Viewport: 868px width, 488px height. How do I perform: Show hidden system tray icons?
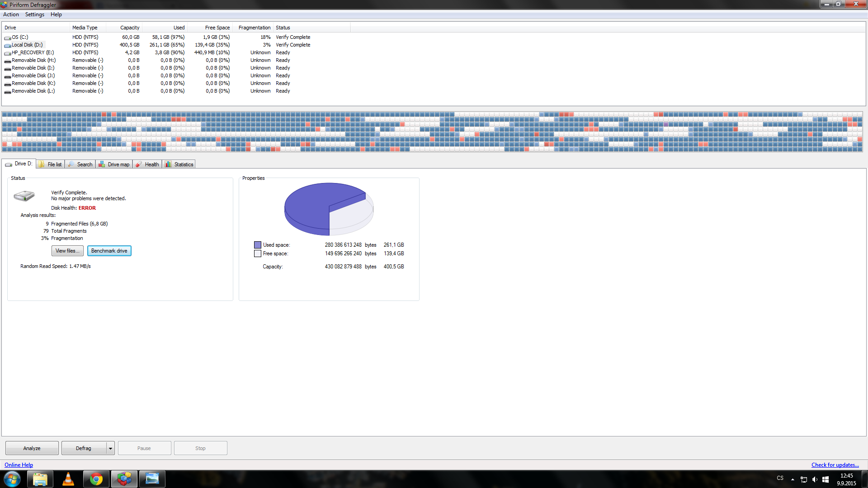pyautogui.click(x=793, y=479)
